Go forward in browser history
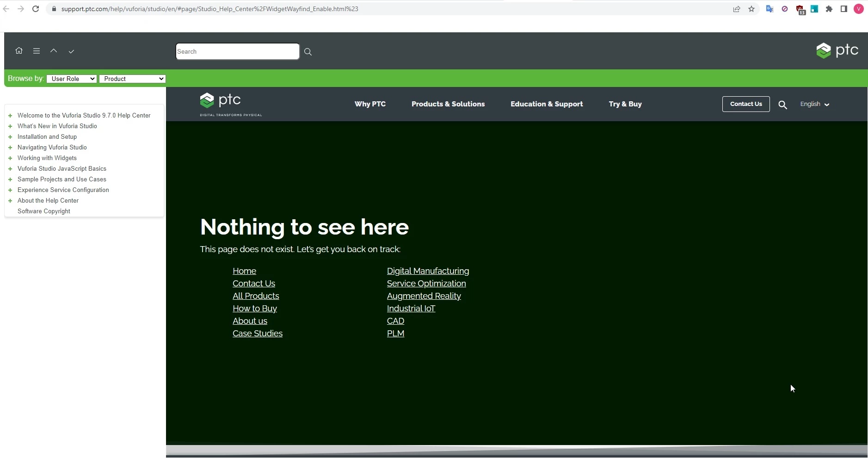 (x=21, y=9)
